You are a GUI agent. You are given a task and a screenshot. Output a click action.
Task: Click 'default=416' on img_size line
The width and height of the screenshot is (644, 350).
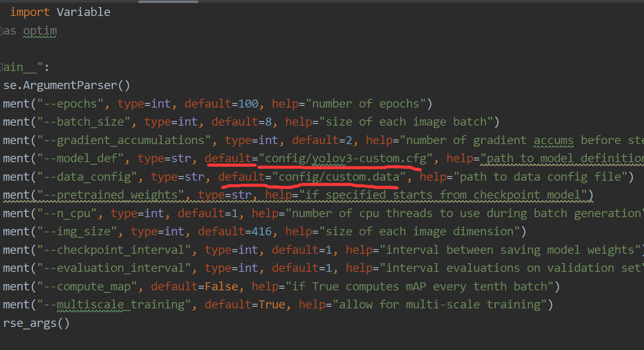235,232
